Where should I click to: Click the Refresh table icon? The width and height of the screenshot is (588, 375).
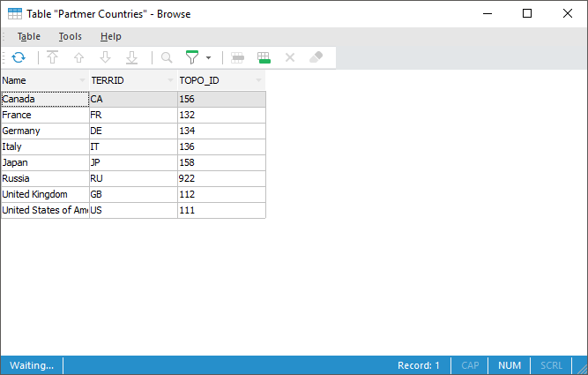point(19,58)
